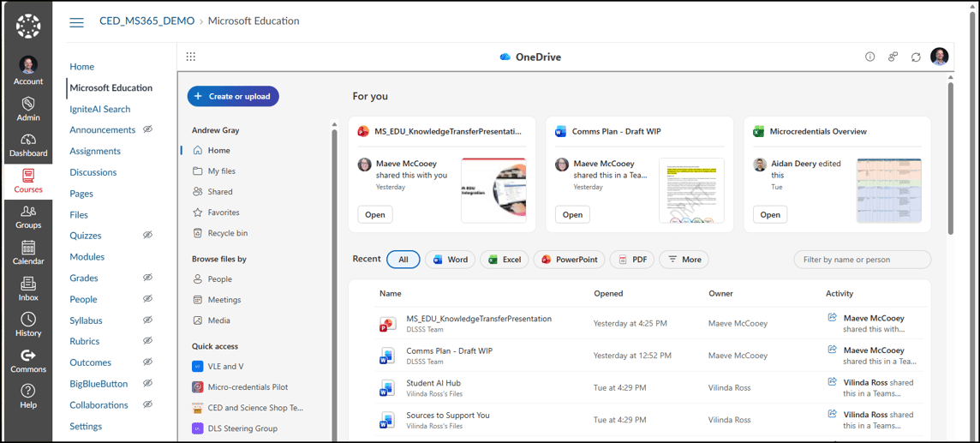980x443 pixels.
Task: Open the OneDrive app launcher grid
Action: (191, 57)
